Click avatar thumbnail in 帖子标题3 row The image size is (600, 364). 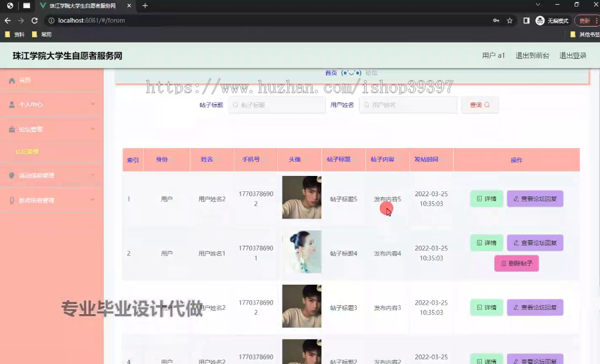pyautogui.click(x=301, y=306)
